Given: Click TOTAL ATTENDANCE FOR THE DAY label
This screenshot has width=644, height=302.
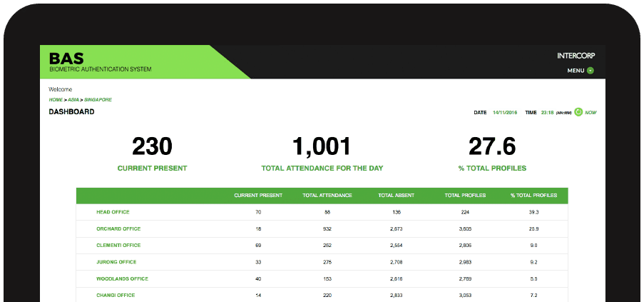Looking at the screenshot, I should [322, 168].
